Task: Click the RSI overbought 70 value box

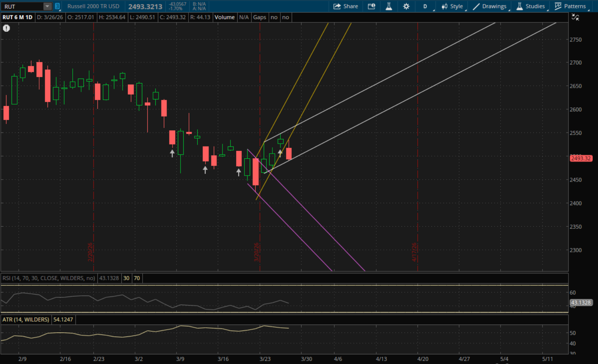Action: [137, 278]
